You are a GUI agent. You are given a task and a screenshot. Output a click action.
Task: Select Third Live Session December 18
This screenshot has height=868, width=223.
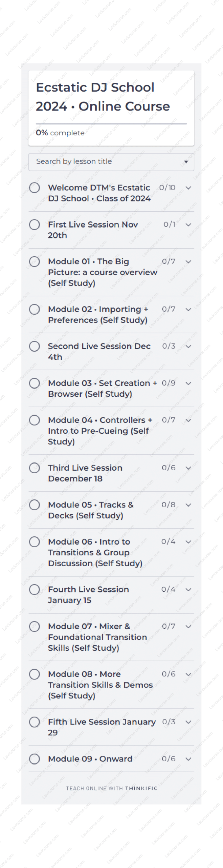coord(85,473)
